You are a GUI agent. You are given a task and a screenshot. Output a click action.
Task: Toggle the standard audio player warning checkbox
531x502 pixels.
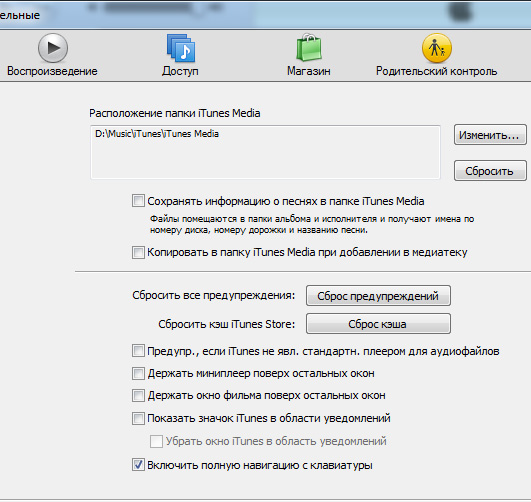pos(138,351)
